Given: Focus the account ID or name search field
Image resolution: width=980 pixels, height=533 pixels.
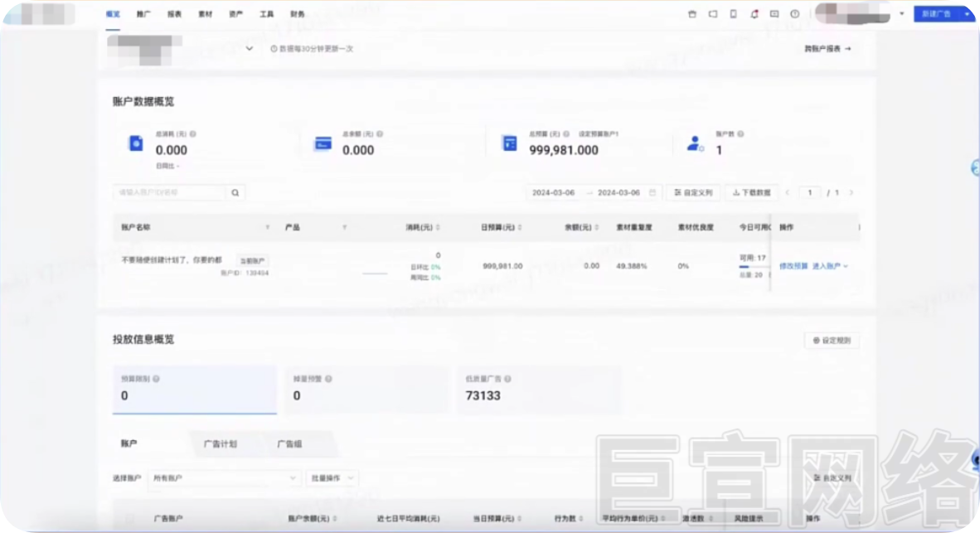Looking at the screenshot, I should click(x=169, y=192).
